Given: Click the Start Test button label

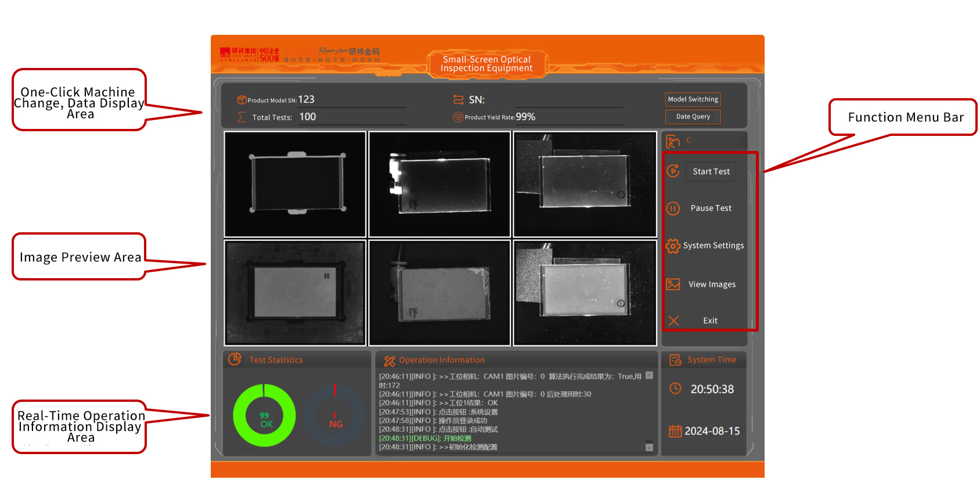Looking at the screenshot, I should [x=711, y=171].
